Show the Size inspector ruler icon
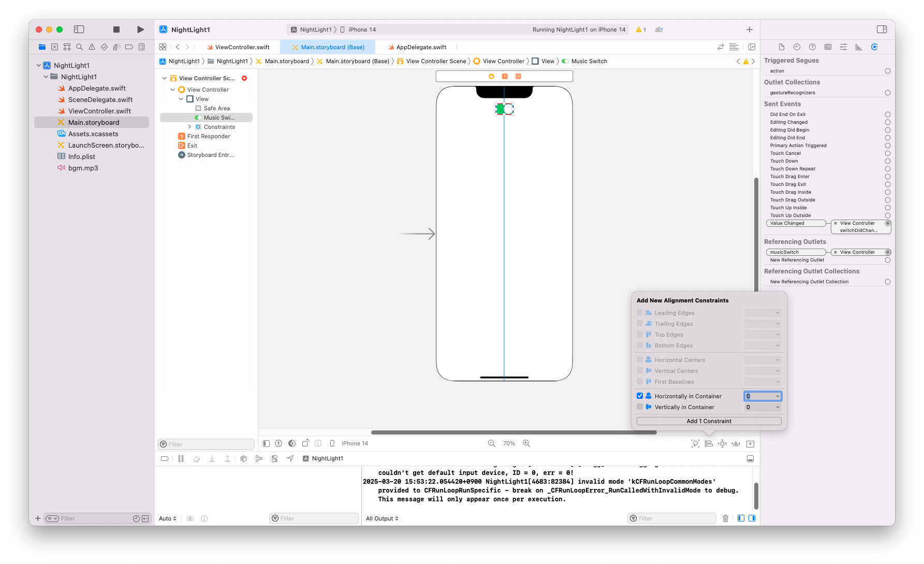 859,47
